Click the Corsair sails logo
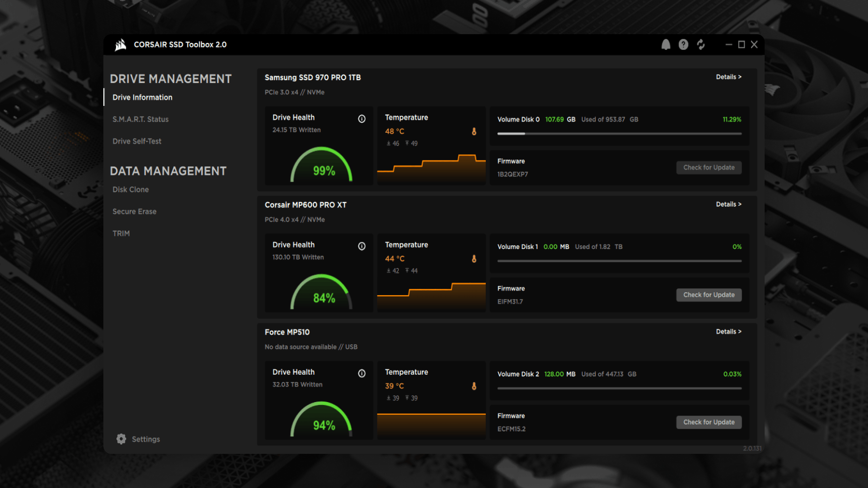The width and height of the screenshot is (868, 488). coord(120,45)
